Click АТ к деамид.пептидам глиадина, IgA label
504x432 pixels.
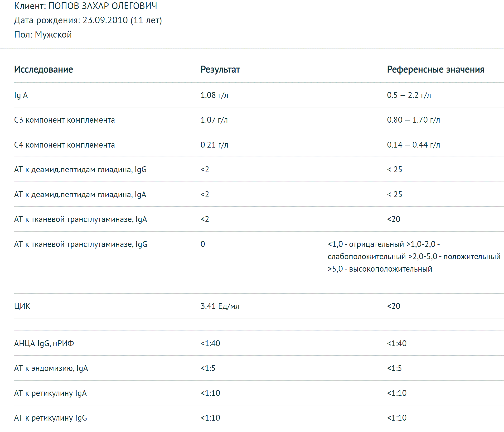(x=80, y=194)
